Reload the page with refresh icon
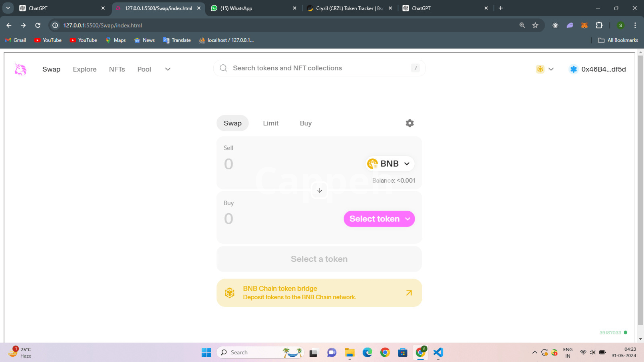The height and width of the screenshot is (362, 644). click(x=38, y=25)
